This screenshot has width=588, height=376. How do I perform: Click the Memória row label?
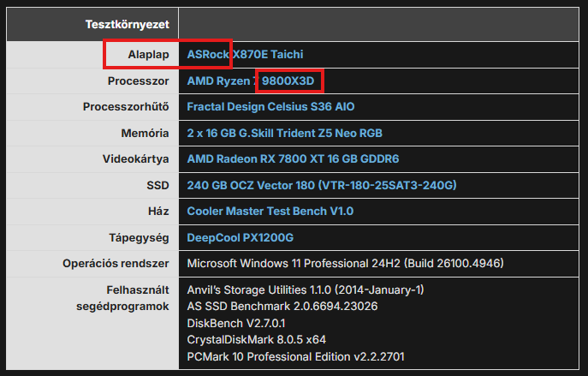click(x=146, y=134)
